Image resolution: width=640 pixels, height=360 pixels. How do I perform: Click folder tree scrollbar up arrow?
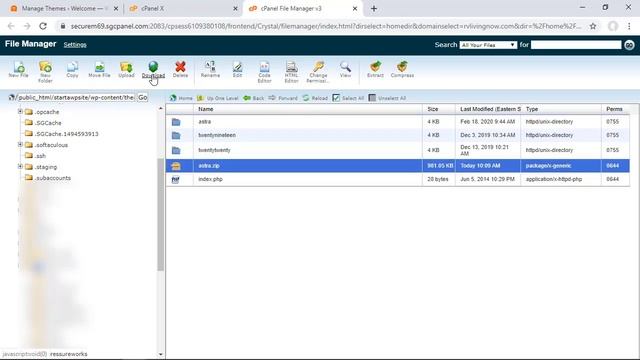tap(160, 108)
